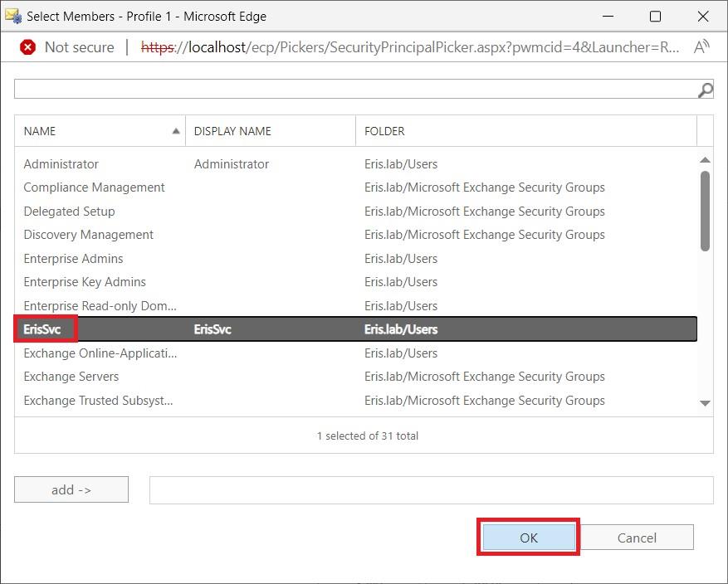Open Read aloud icon in address bar
This screenshot has height=584, width=728.
701,47
